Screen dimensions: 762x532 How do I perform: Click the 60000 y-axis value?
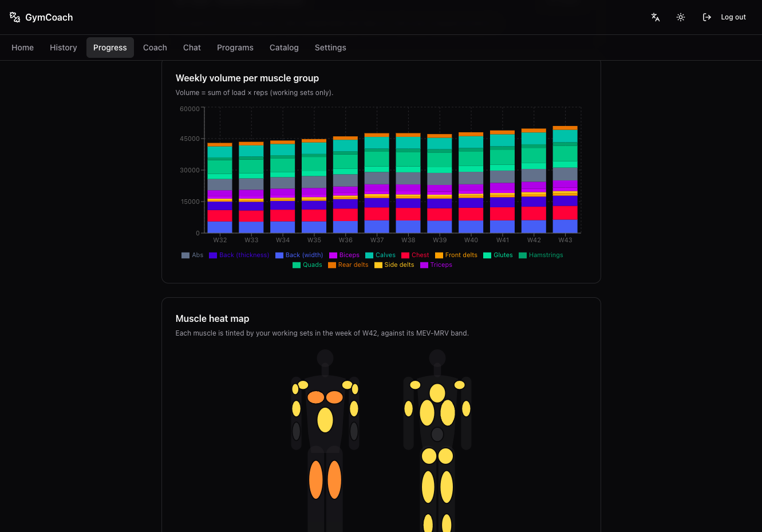pos(189,109)
